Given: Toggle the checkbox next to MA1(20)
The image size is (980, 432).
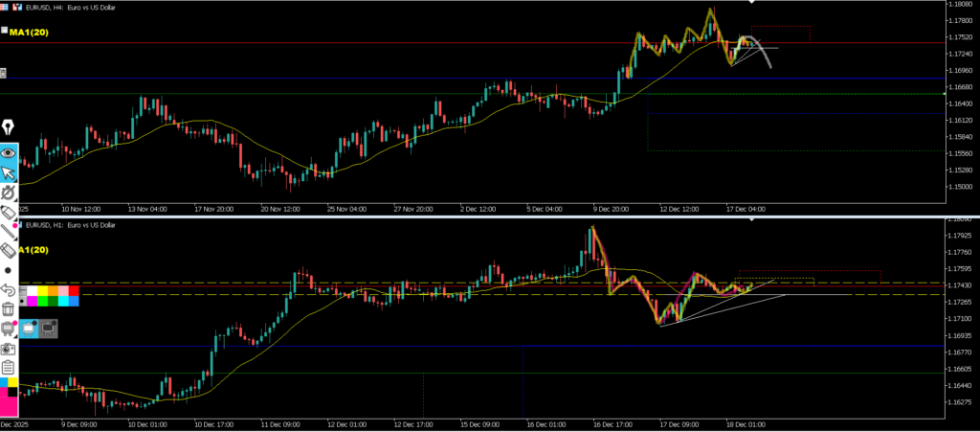Looking at the screenshot, I should point(5,30).
